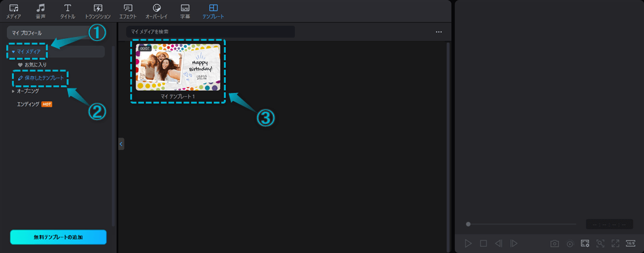This screenshot has width=644, height=253.
Task: Expand the オープニング category
Action: [13, 91]
